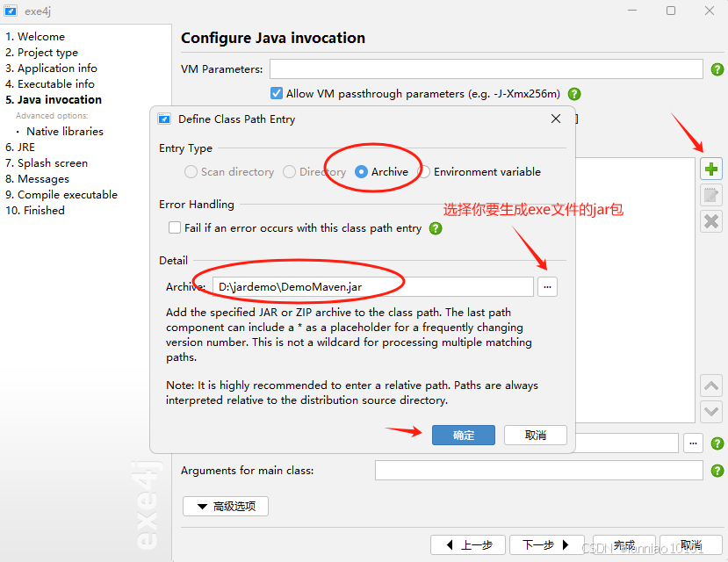Minimize the exe4j window
Image resolution: width=728 pixels, height=562 pixels.
coord(632,11)
